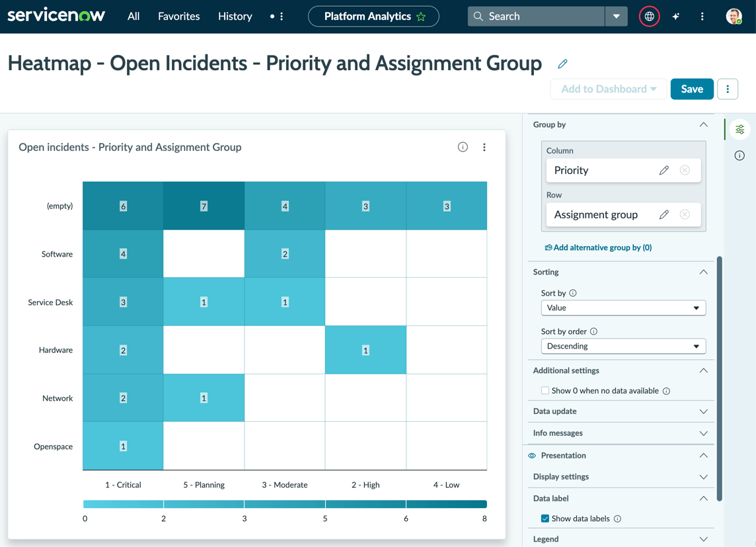Viewport: 756px width, 547px height.
Task: Expand the Legend section
Action: 621,539
